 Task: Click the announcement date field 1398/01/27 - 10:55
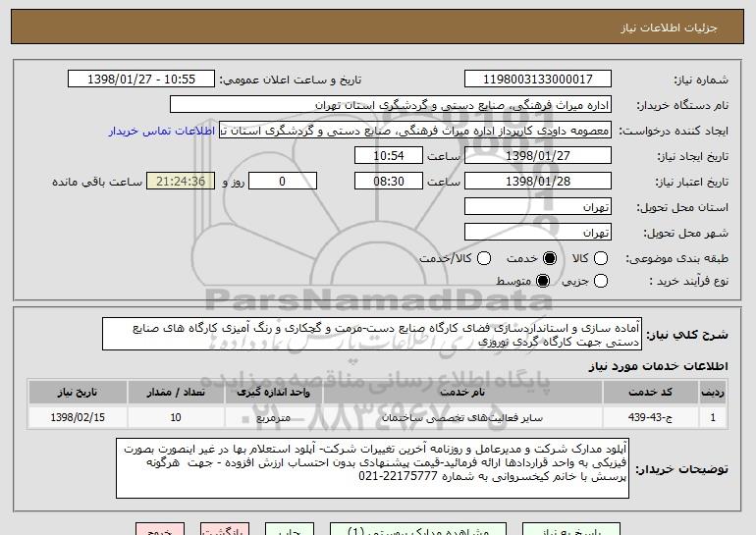pos(141,80)
